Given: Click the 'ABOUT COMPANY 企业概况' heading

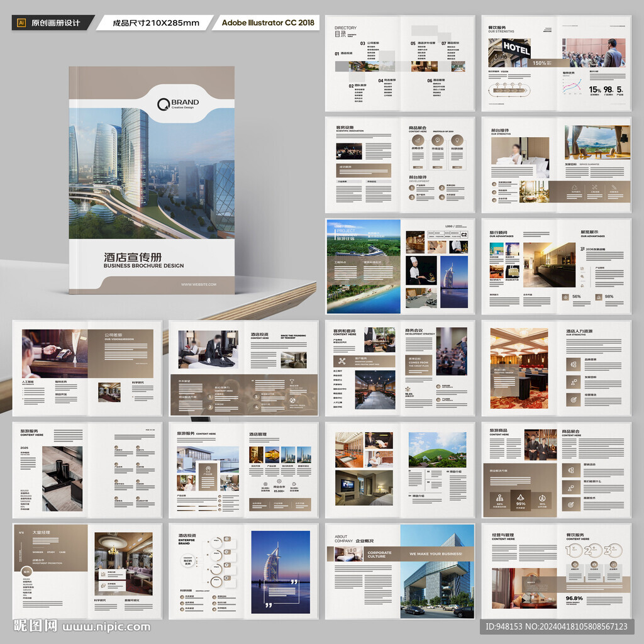Looking at the screenshot, I should coord(353,538).
